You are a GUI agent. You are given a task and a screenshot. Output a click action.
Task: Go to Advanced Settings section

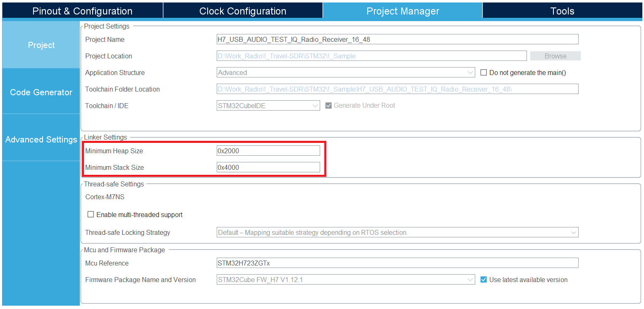click(41, 140)
